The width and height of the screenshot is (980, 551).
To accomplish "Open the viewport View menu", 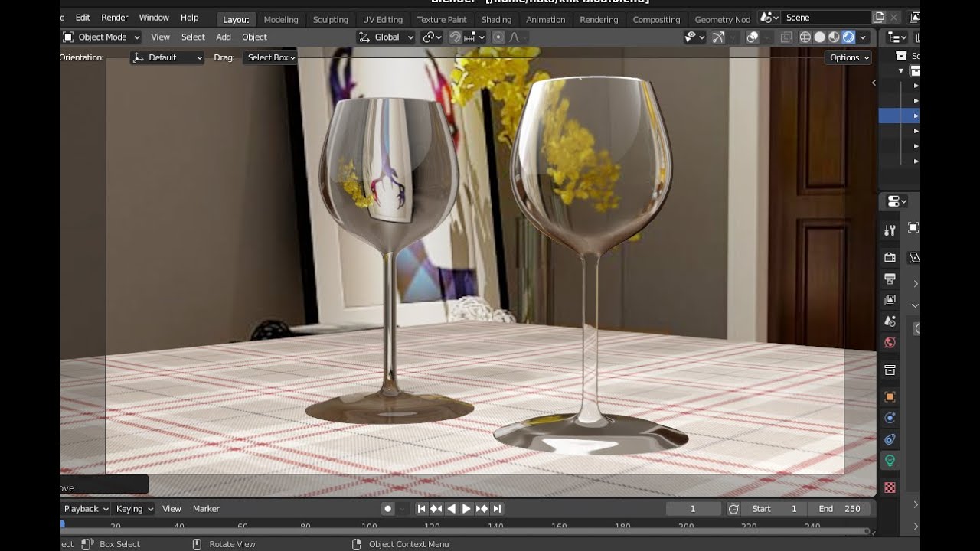I will (161, 37).
